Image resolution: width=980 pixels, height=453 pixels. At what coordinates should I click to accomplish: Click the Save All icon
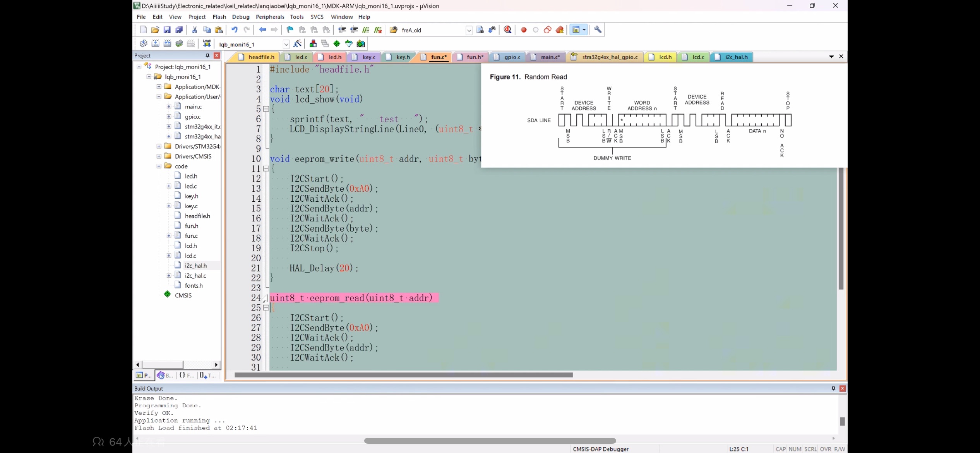[179, 30]
